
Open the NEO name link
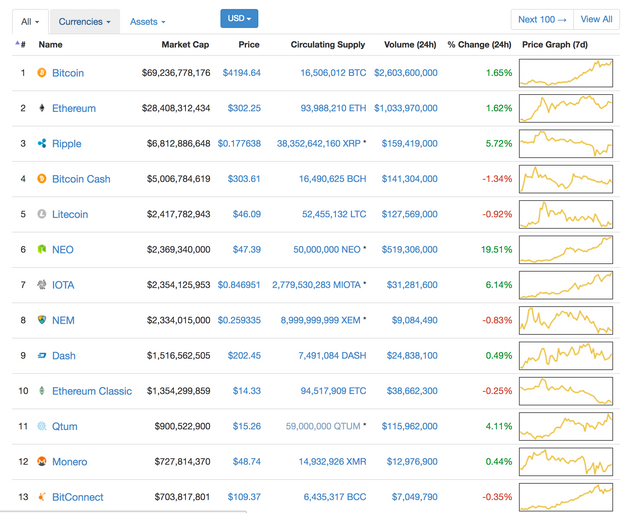63,249
